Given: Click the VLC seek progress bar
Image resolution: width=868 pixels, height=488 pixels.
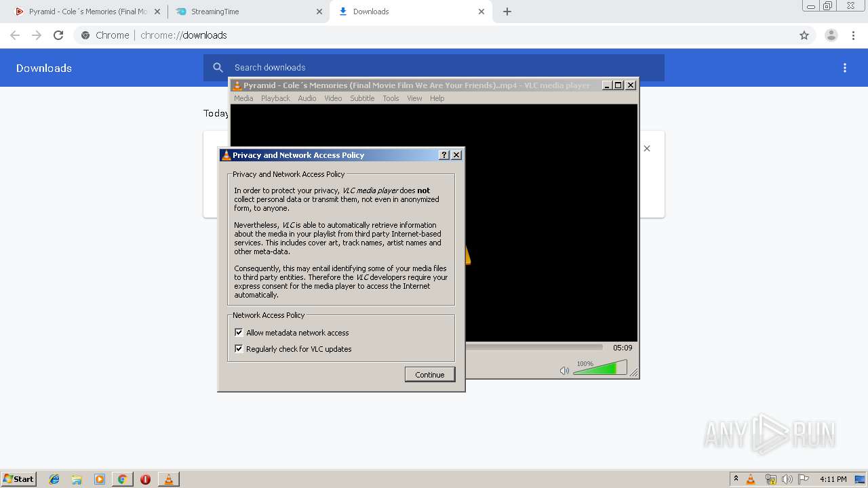Looking at the screenshot, I should pyautogui.click(x=534, y=348).
